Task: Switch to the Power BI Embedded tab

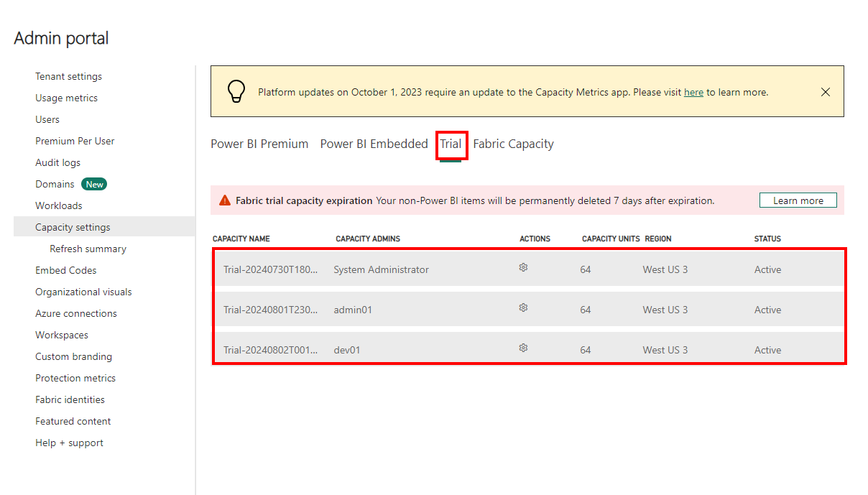Action: (374, 144)
